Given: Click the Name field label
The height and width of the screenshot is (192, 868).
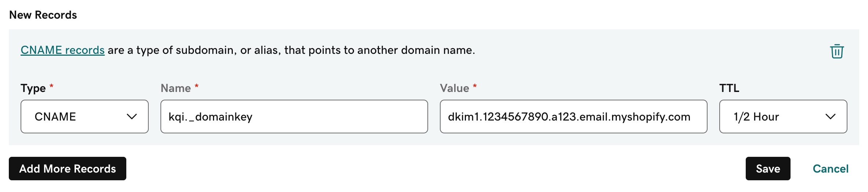Looking at the screenshot, I should tap(176, 88).
